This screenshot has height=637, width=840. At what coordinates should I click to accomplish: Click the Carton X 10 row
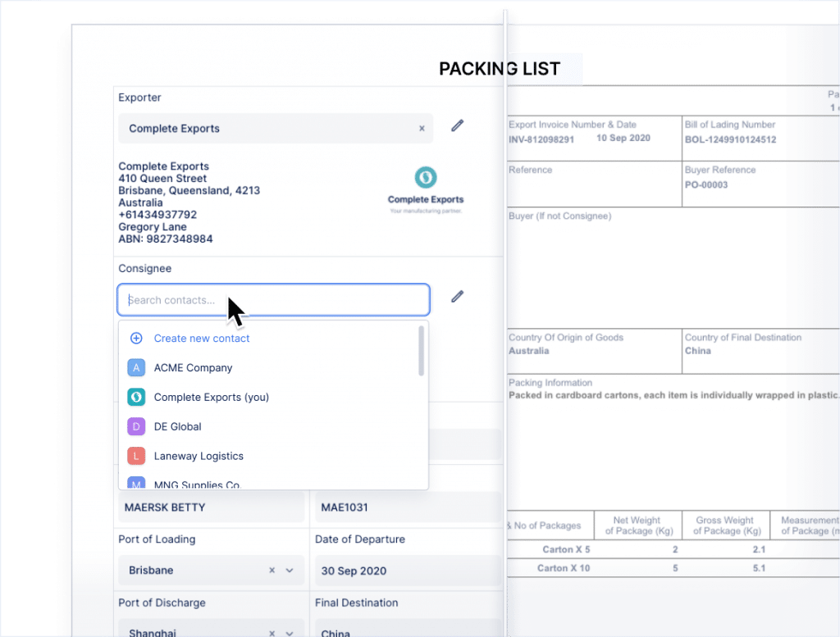pos(673,568)
